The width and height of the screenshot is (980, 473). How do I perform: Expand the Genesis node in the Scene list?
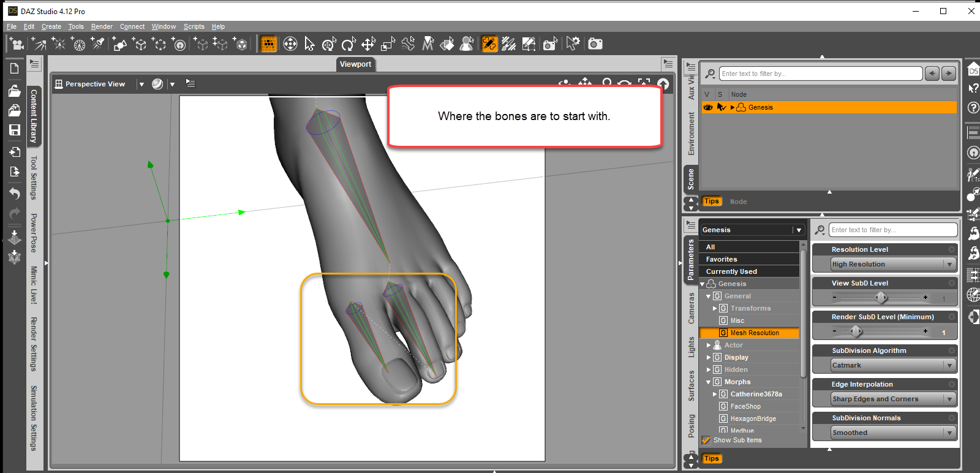tap(733, 107)
